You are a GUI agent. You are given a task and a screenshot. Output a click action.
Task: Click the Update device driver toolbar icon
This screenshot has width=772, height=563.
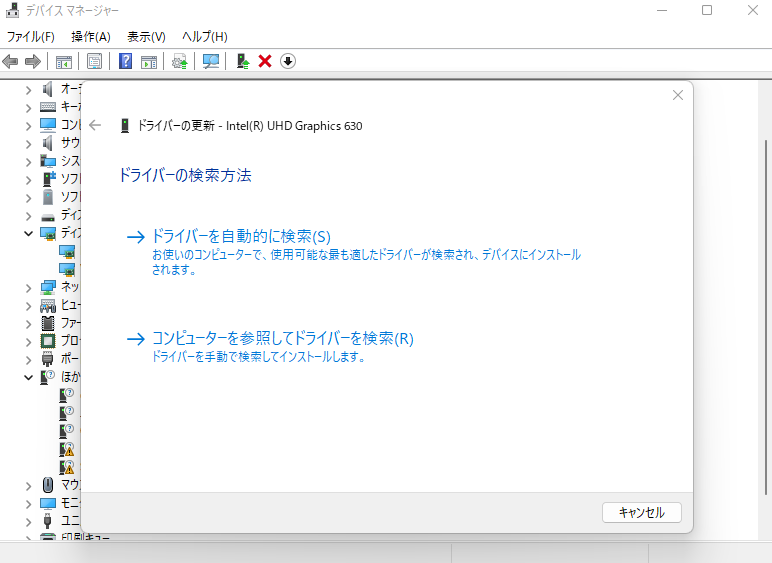pos(242,61)
